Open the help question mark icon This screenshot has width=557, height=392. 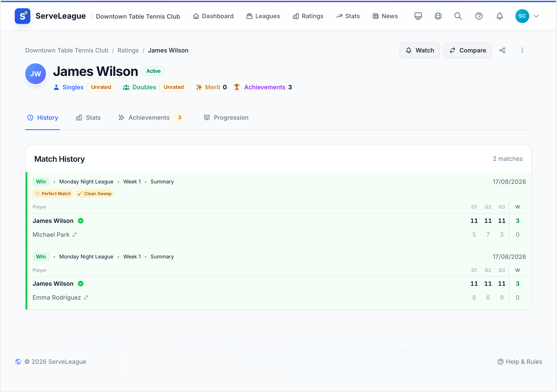point(479,16)
